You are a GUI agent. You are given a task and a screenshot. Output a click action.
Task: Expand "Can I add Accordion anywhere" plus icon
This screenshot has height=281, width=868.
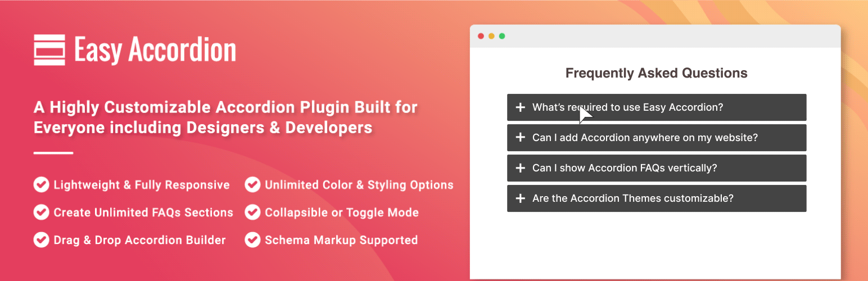(521, 138)
